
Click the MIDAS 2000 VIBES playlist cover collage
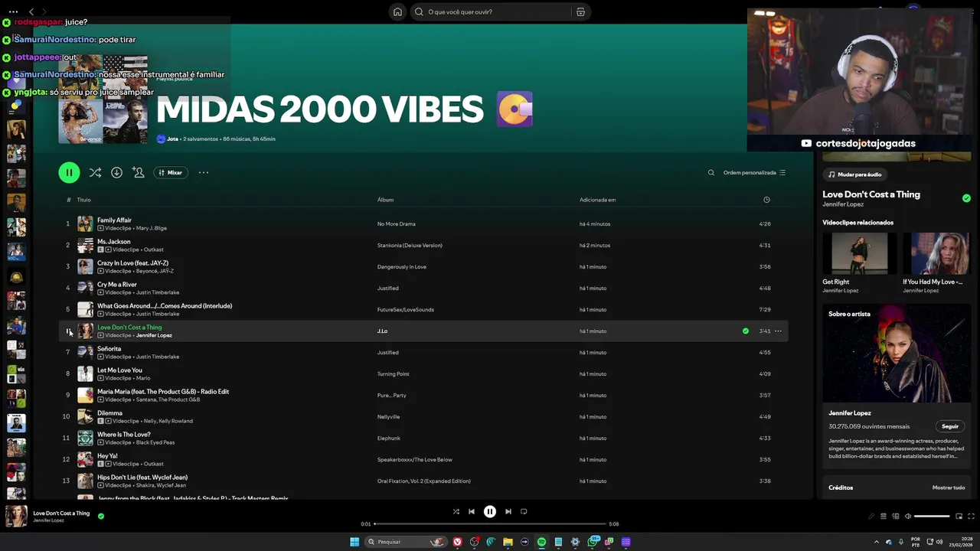pyautogui.click(x=103, y=99)
